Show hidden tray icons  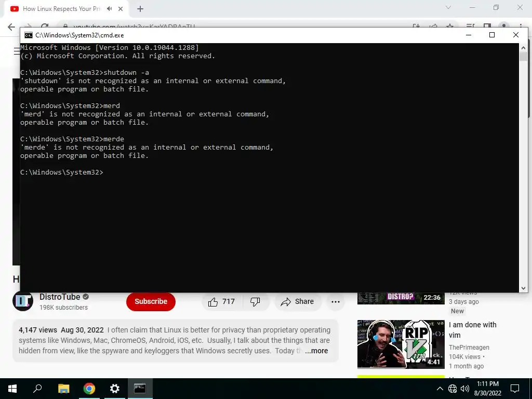440,389
